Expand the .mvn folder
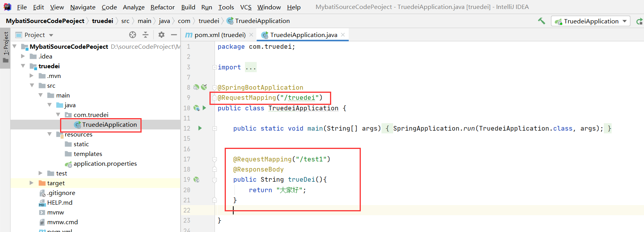This screenshot has height=232, width=644. 32,76
